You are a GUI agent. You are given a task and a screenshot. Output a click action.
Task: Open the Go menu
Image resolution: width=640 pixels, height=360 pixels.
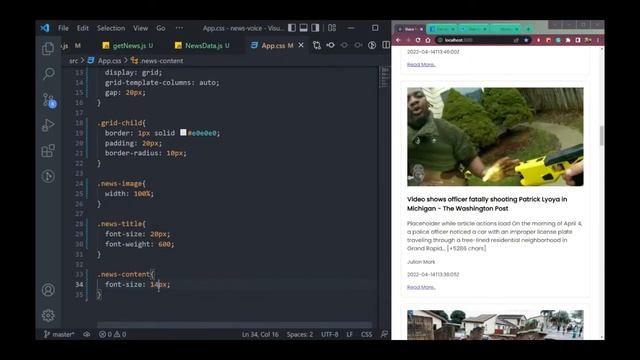pos(161,28)
